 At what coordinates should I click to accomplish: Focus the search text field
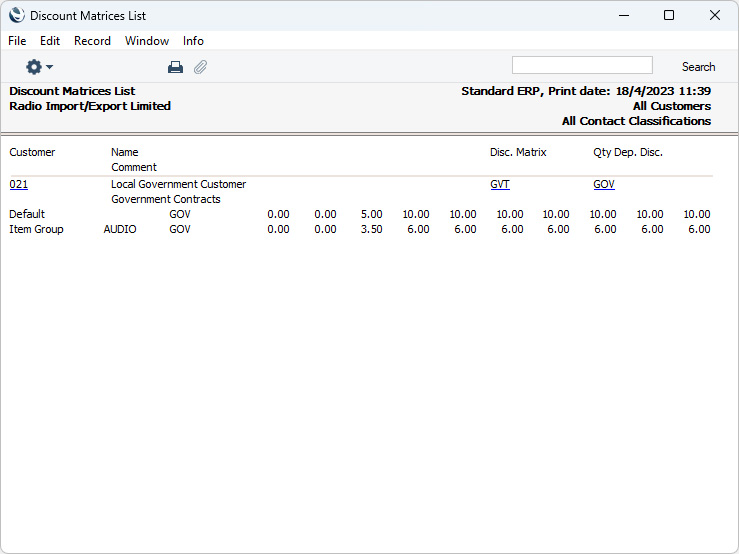pos(582,65)
